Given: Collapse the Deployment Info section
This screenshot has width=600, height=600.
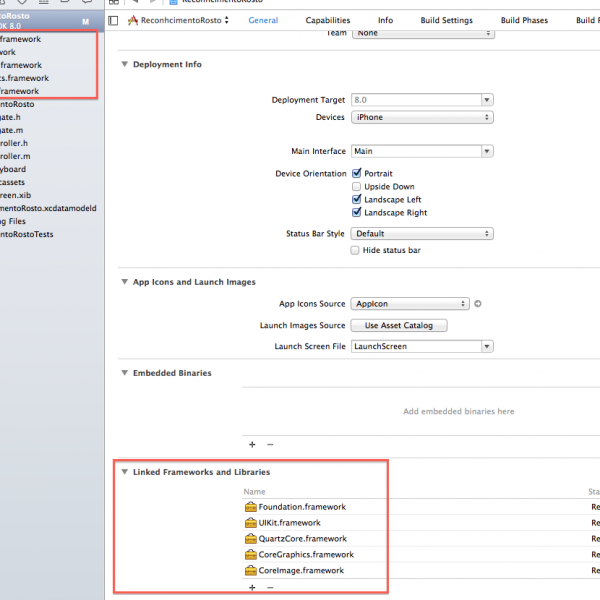Looking at the screenshot, I should click(x=124, y=64).
